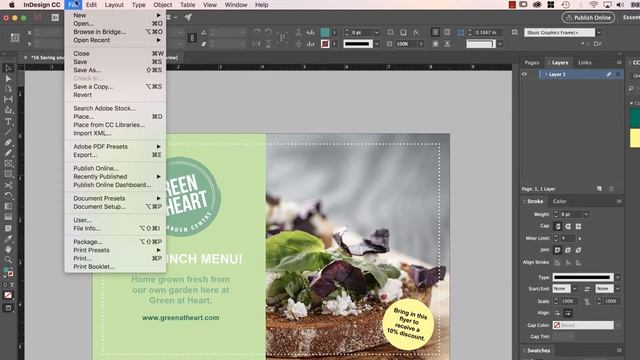Click the Wi-Fi status icon
Viewport: 640px width, 360px height.
click(594, 4)
